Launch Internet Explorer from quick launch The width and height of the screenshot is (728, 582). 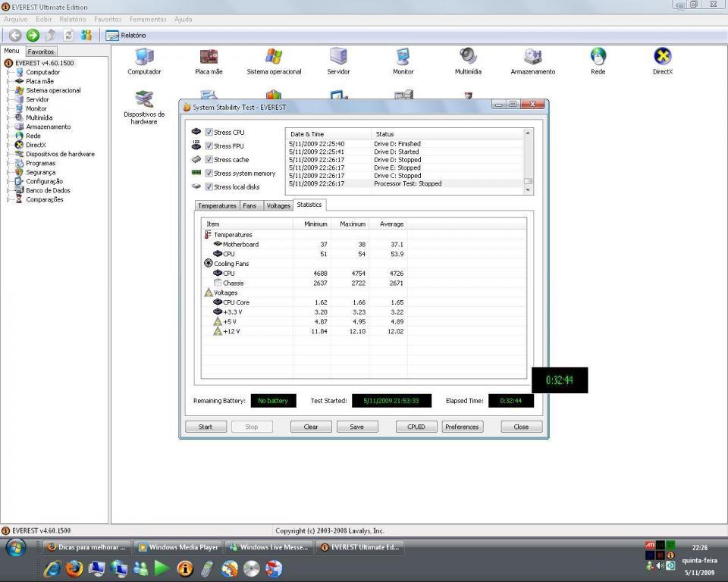[52, 568]
